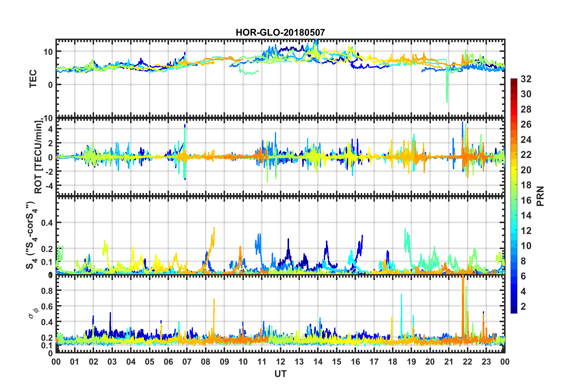Click the 24 tick on PRN colorbar
This screenshot has width=561, height=392.
526,139
